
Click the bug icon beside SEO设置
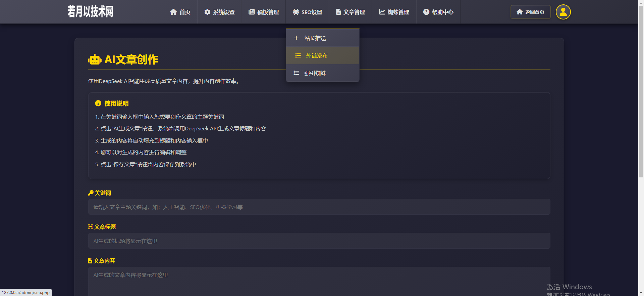tap(296, 12)
